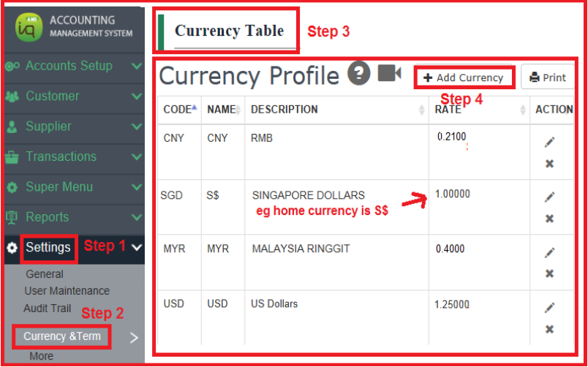
Task: Select Audit Trail under Settings
Action: coord(48,308)
